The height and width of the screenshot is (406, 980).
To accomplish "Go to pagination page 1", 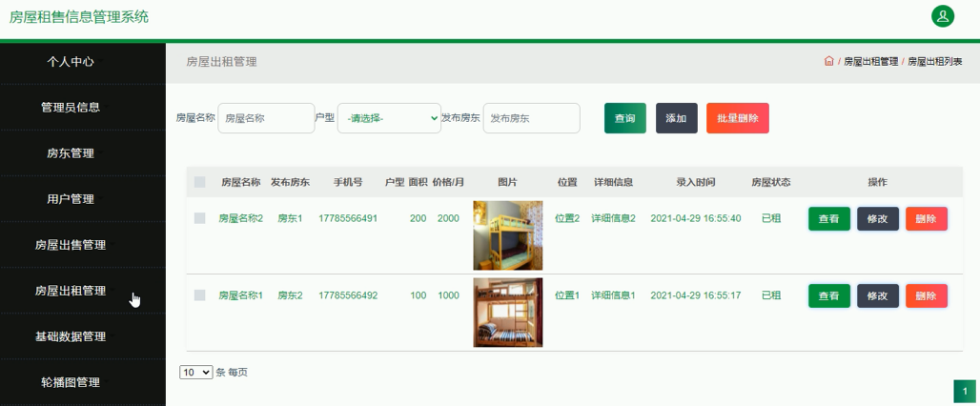I will click(x=965, y=391).
